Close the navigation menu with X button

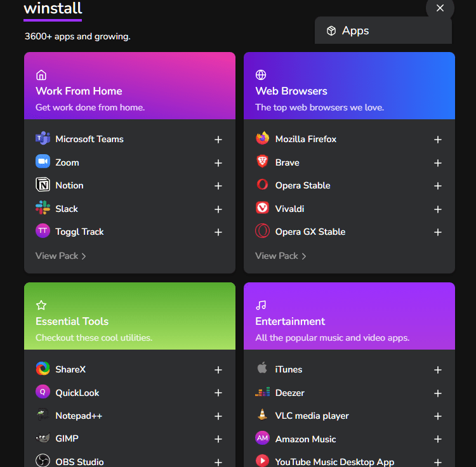[x=440, y=8]
